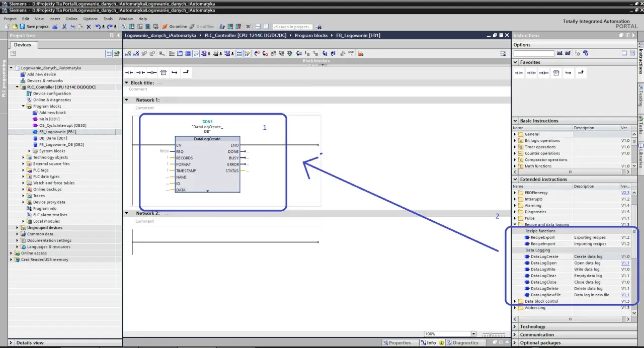Click search upward icon in Instructions options

[568, 53]
